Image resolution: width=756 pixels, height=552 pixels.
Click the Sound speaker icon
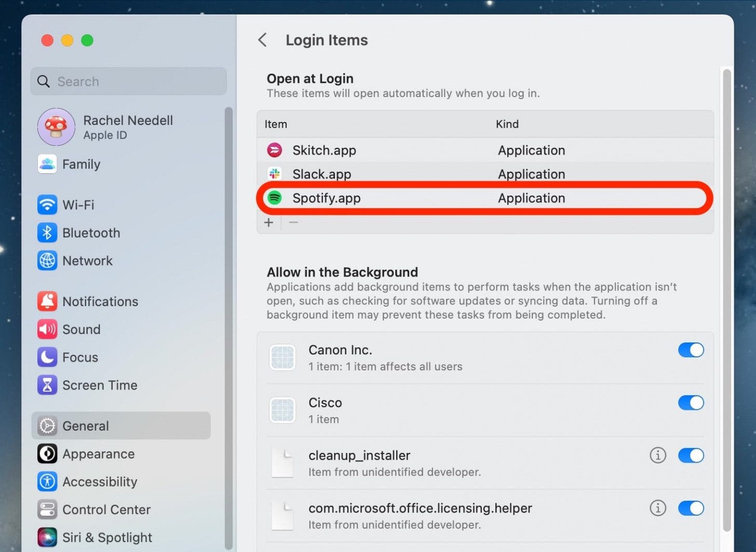point(47,329)
